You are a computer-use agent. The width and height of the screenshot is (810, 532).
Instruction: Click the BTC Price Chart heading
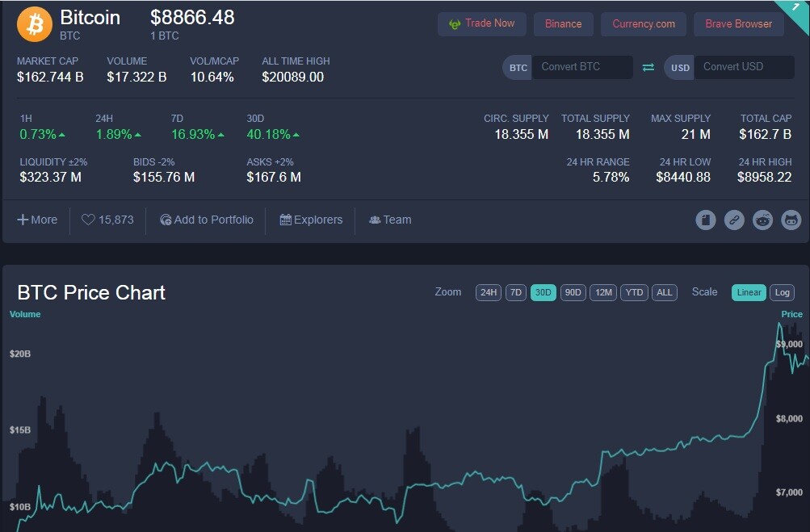tap(91, 292)
